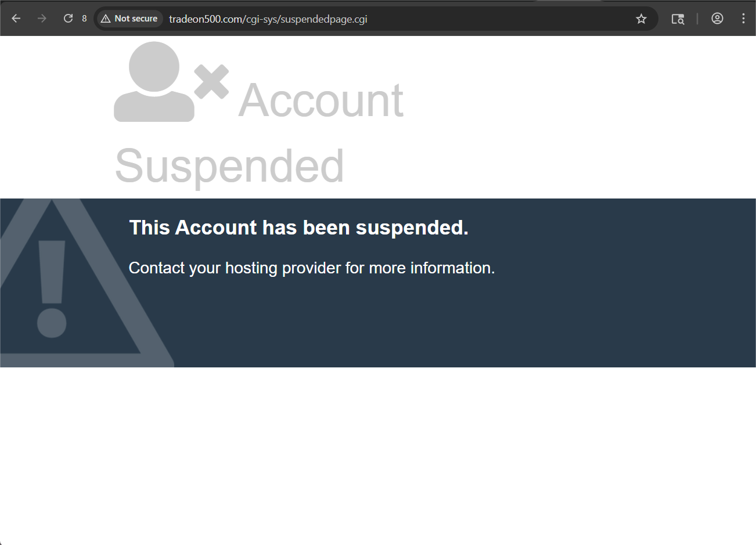The width and height of the screenshot is (756, 545).
Task: Reload the suspended page
Action: point(68,19)
